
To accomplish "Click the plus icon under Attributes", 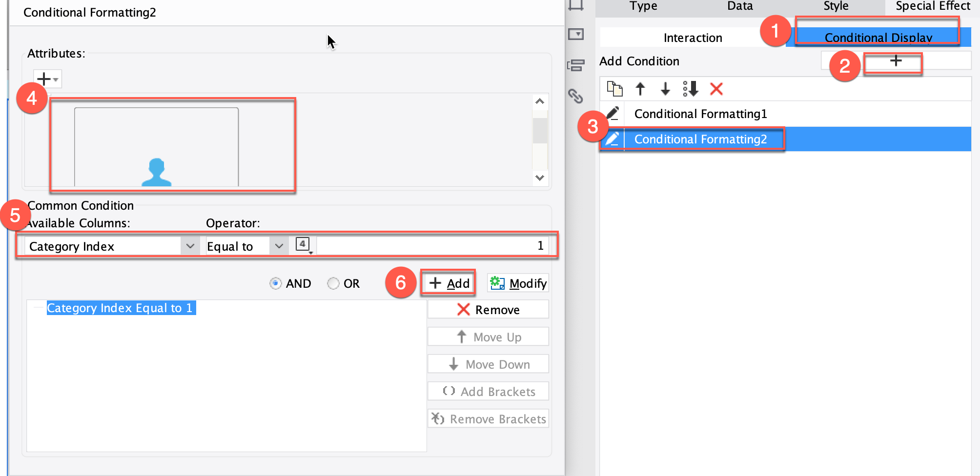I will [x=44, y=79].
